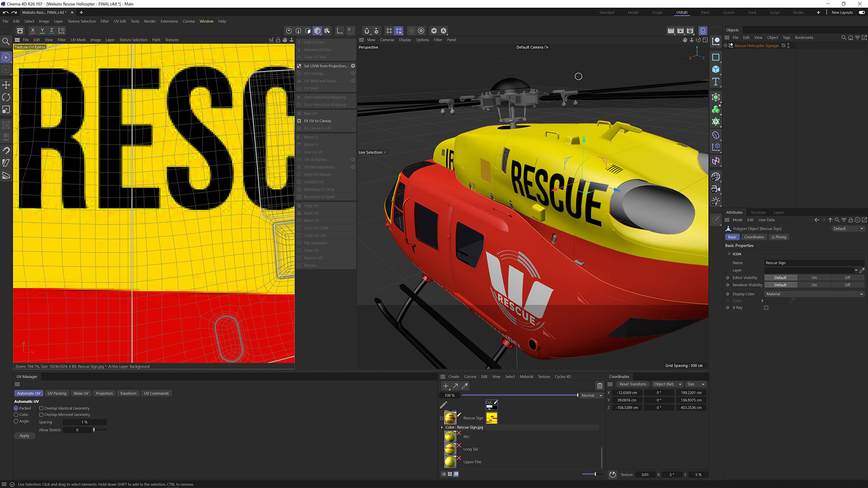Click the magnifier search icon at top left
Image resolution: width=868 pixels, height=488 pixels.
pyautogui.click(x=6, y=42)
